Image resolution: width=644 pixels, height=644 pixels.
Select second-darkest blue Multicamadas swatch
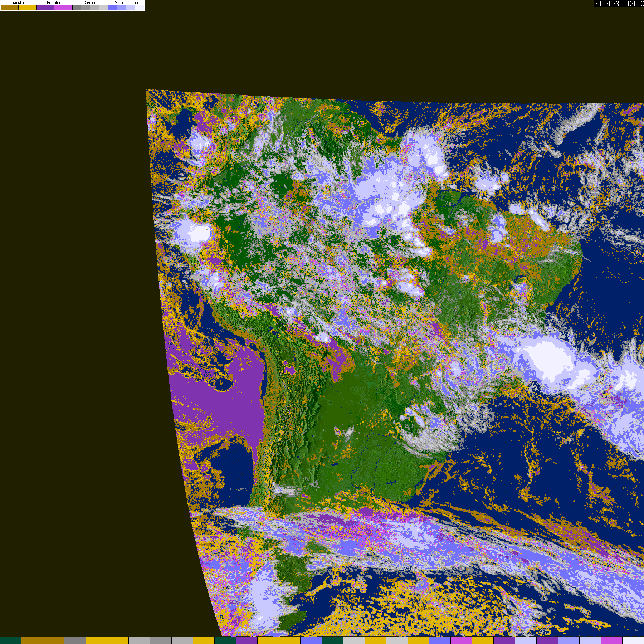[121, 7]
